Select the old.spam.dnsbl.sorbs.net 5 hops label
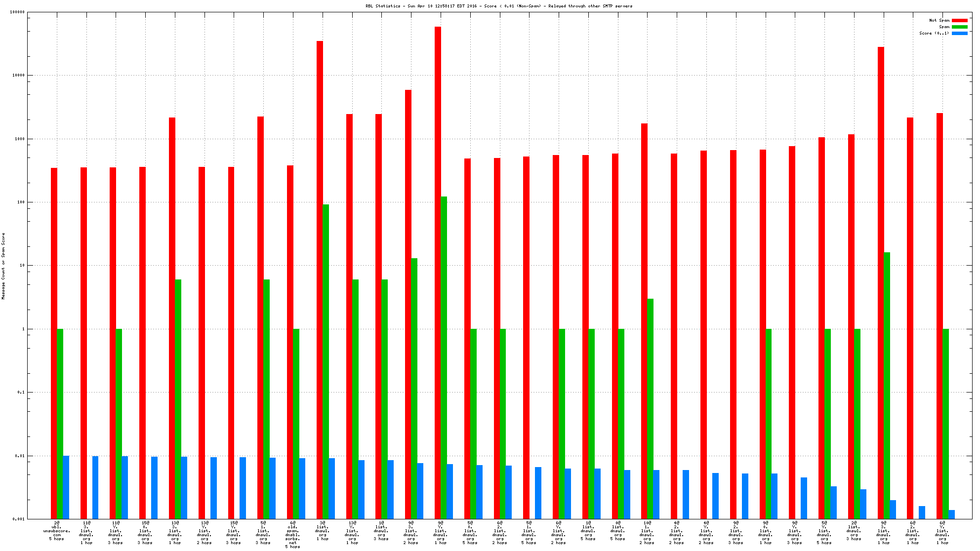 point(292,534)
